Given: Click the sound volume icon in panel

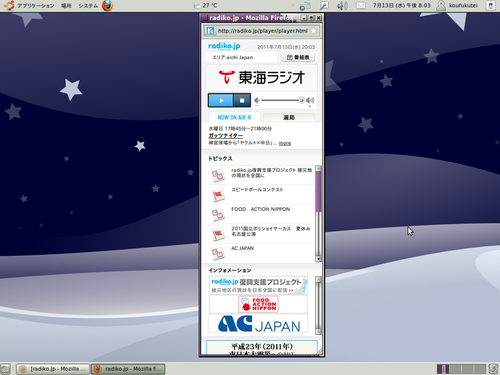Looking at the screenshot, I should coord(342,6).
